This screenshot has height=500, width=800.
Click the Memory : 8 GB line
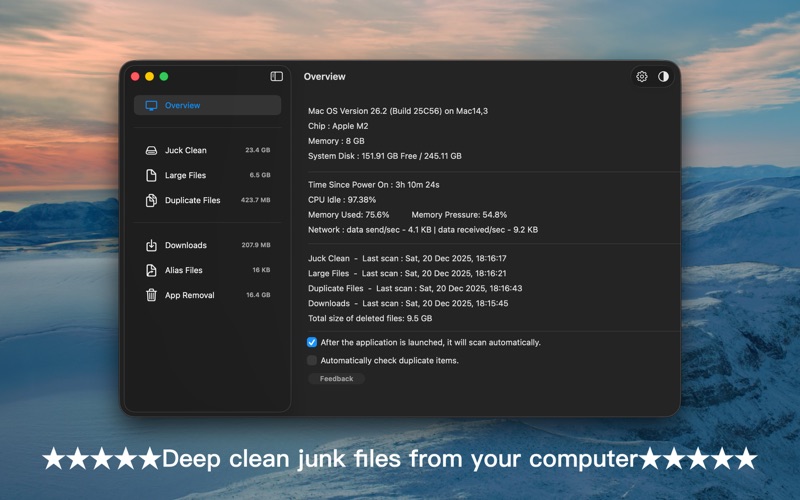pyautogui.click(x=336, y=141)
